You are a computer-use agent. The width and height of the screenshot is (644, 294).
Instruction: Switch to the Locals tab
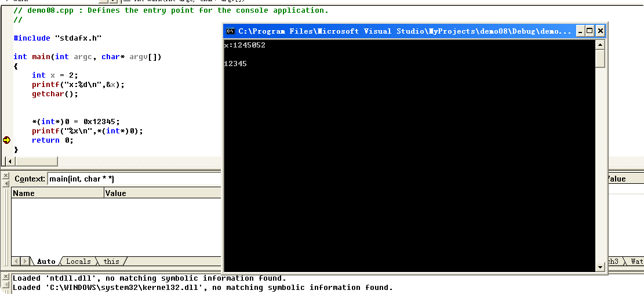pos(78,261)
